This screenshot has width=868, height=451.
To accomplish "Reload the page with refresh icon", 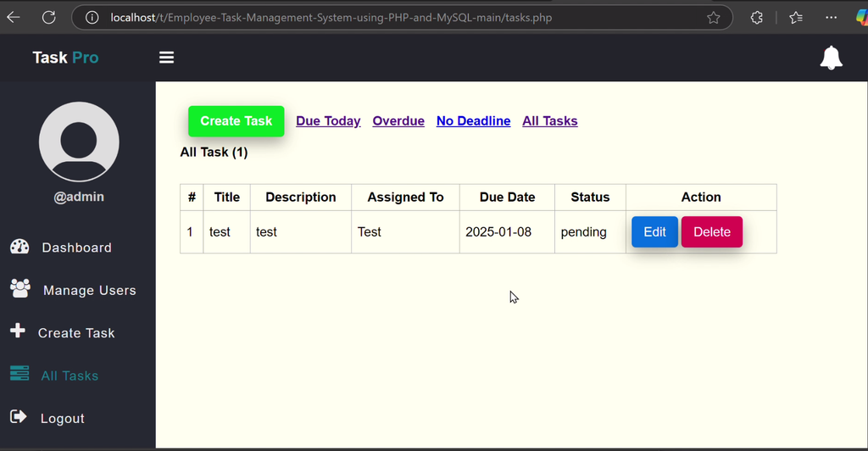I will pyautogui.click(x=48, y=18).
